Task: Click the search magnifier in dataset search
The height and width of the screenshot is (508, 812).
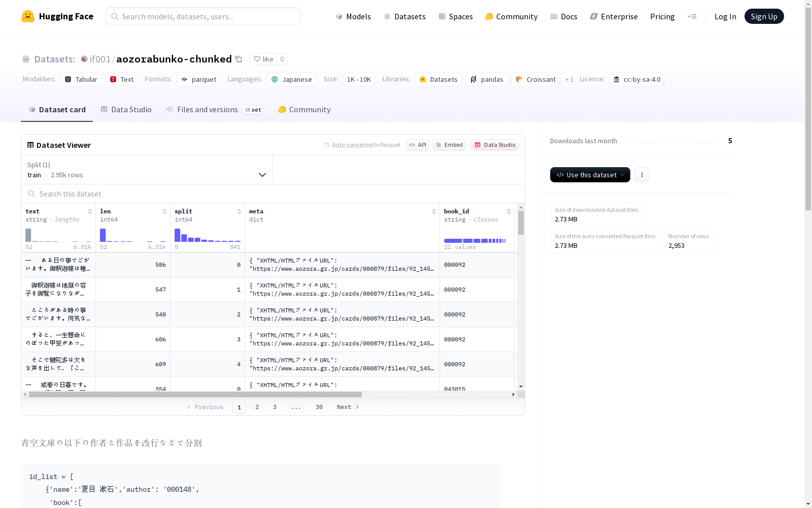Action: [x=31, y=194]
